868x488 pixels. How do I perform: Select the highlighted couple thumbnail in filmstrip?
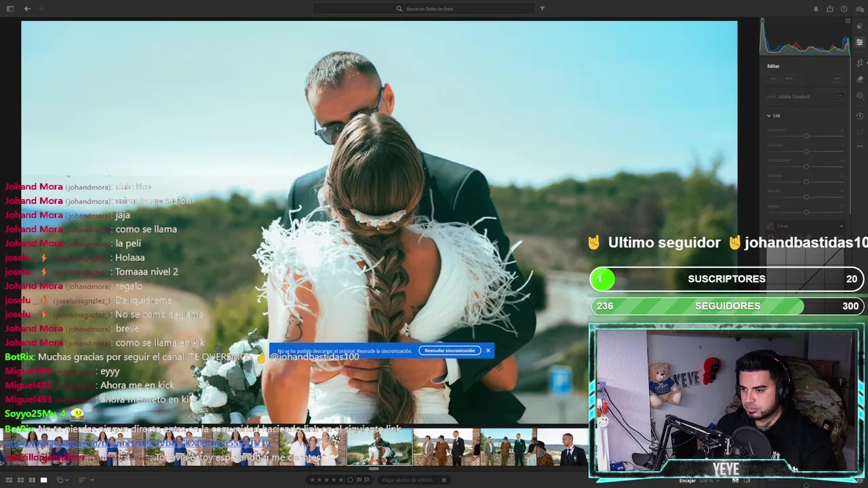(379, 447)
